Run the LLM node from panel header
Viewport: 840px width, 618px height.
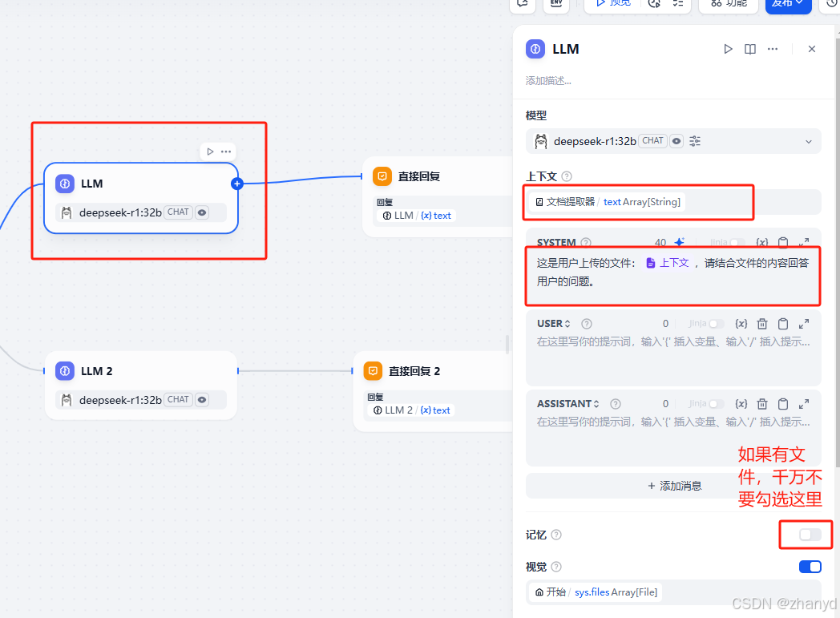(728, 49)
